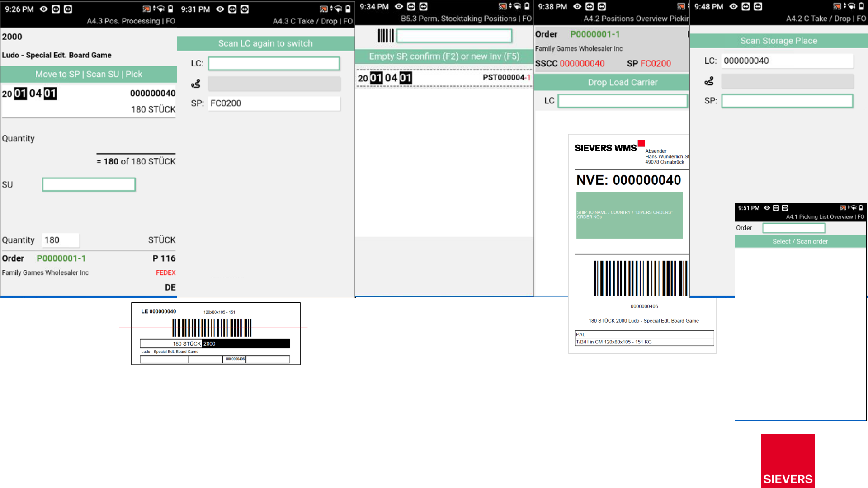Tap the cast icon in the 9:26 PM status bar

pos(146,9)
